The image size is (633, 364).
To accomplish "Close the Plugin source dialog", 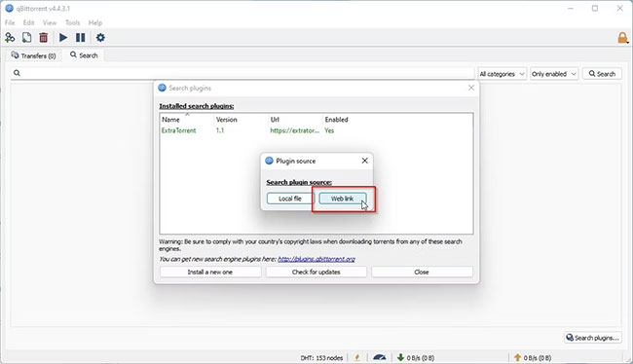I will pos(365,161).
